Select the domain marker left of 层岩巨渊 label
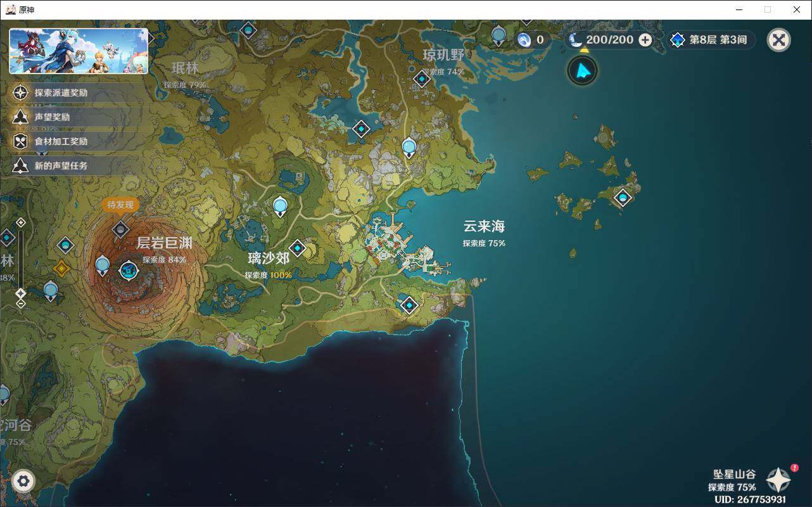The width and height of the screenshot is (812, 507). click(66, 245)
